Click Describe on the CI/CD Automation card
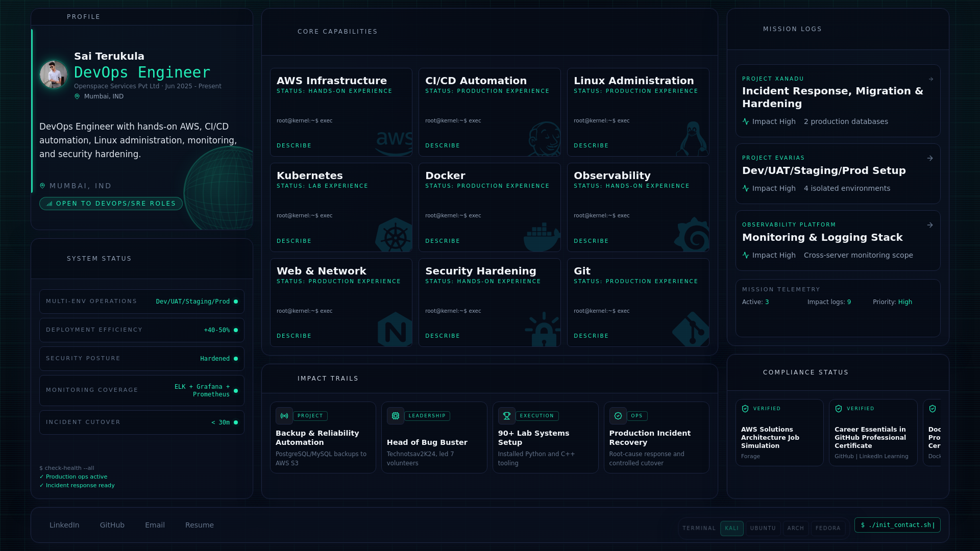 coord(443,146)
